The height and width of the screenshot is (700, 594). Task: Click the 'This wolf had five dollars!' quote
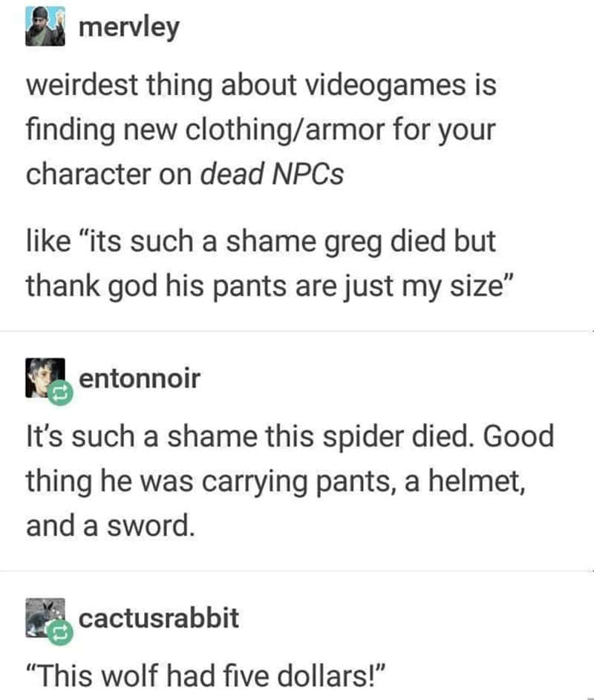click(206, 675)
